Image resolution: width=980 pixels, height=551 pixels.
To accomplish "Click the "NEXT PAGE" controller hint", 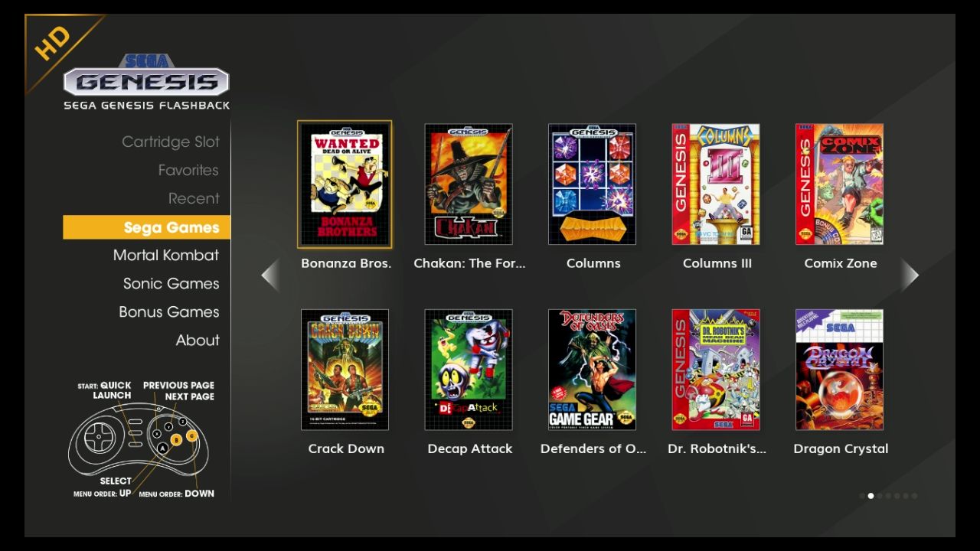I will point(190,396).
